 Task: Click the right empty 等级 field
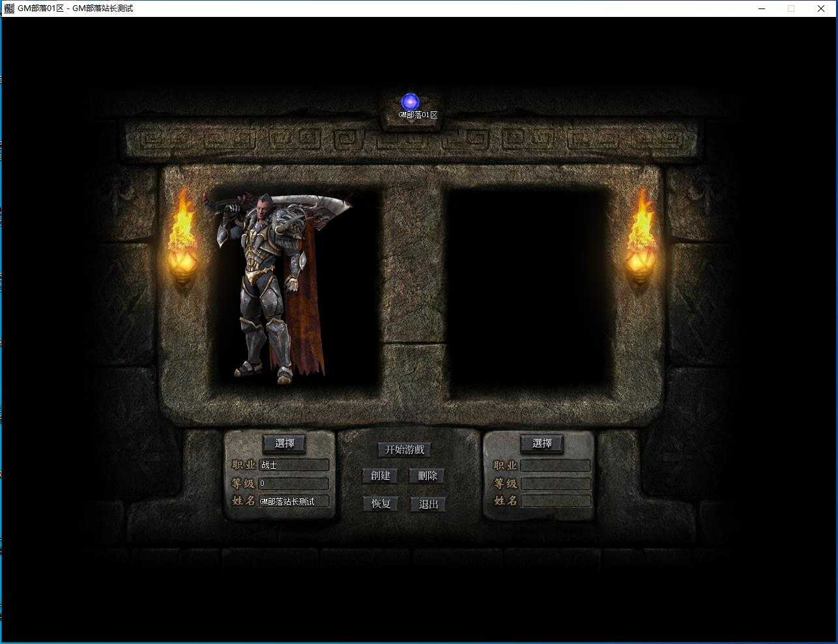click(556, 484)
